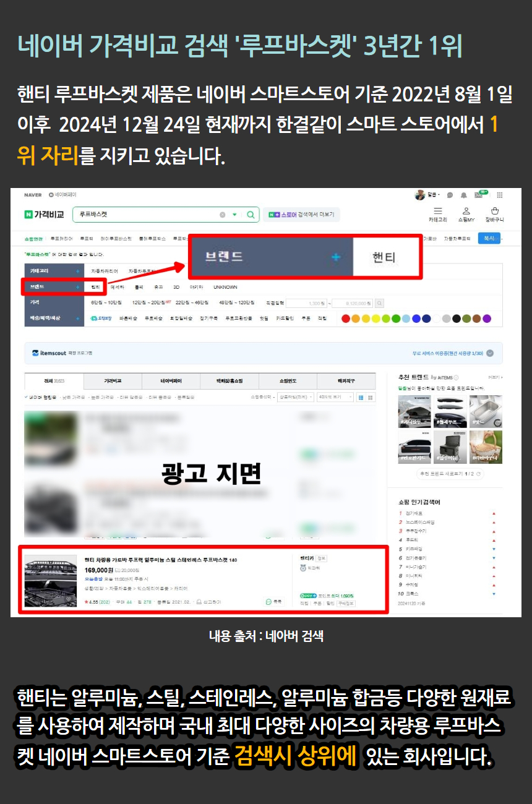Open the 쇼핑MY person icon

[x=466, y=211]
